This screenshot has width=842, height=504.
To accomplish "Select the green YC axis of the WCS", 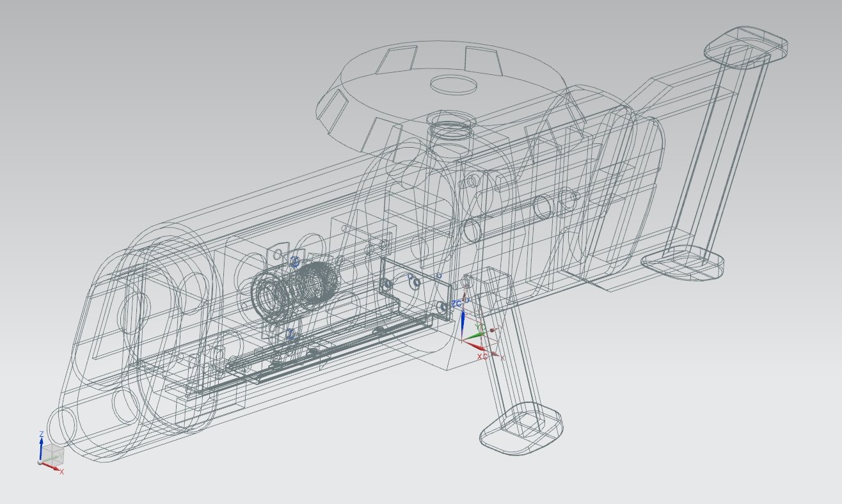I will coord(474,336).
